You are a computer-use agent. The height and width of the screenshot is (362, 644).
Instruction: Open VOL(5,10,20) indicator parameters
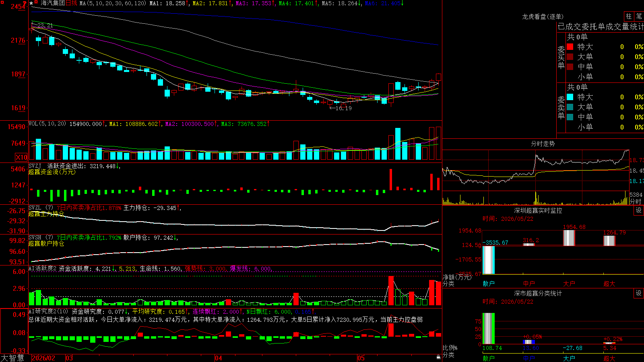[47, 124]
